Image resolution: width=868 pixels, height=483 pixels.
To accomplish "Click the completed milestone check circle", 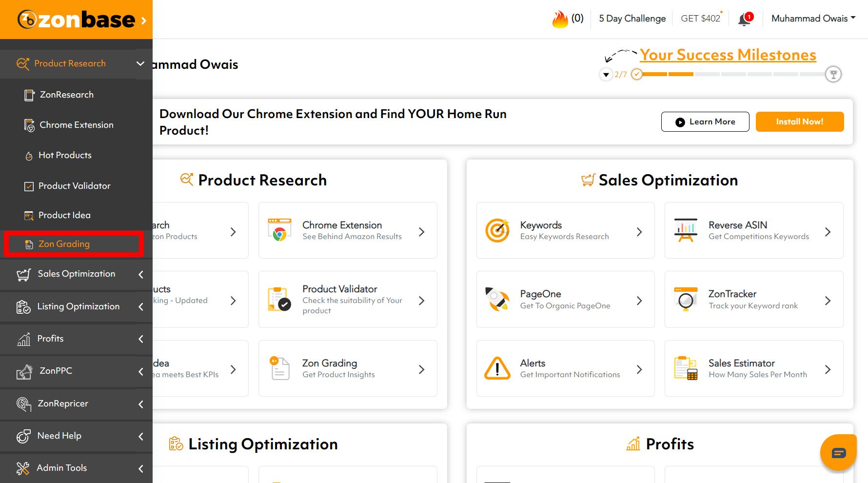I will click(637, 74).
